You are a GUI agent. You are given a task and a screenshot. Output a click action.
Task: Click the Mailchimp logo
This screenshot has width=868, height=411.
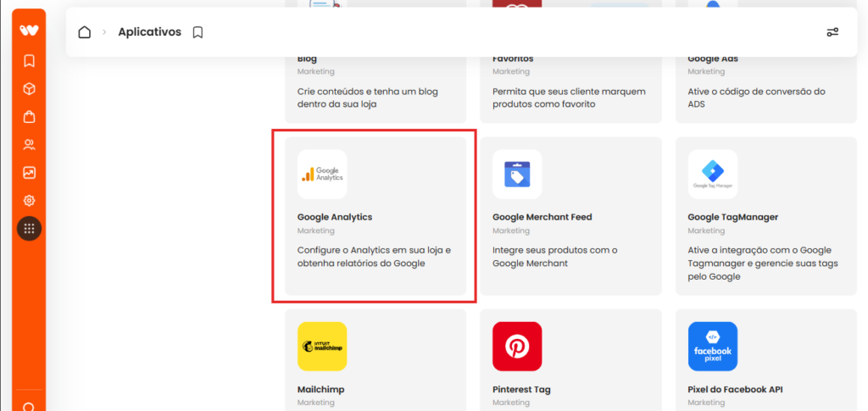click(322, 347)
